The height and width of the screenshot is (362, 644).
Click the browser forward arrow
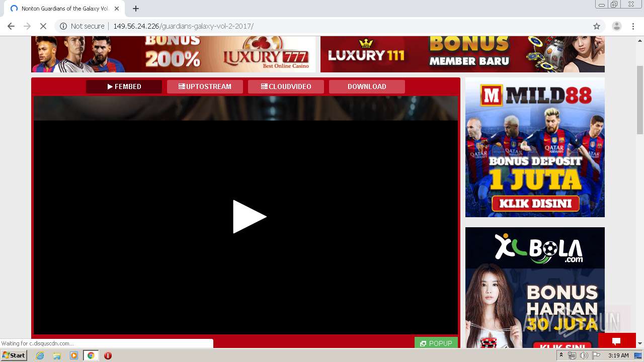(x=27, y=26)
